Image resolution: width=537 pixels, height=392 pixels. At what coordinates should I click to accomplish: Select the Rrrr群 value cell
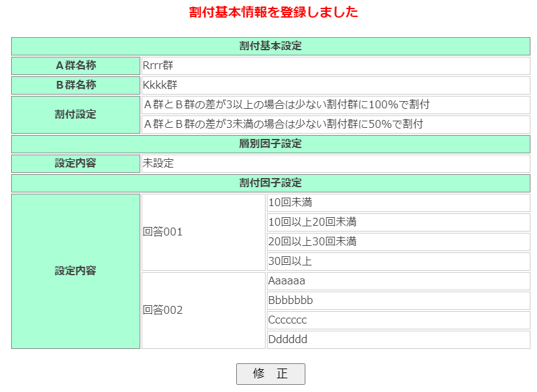point(335,66)
